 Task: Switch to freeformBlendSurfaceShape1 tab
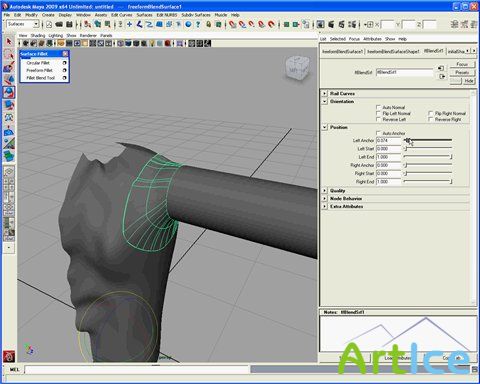coord(393,52)
